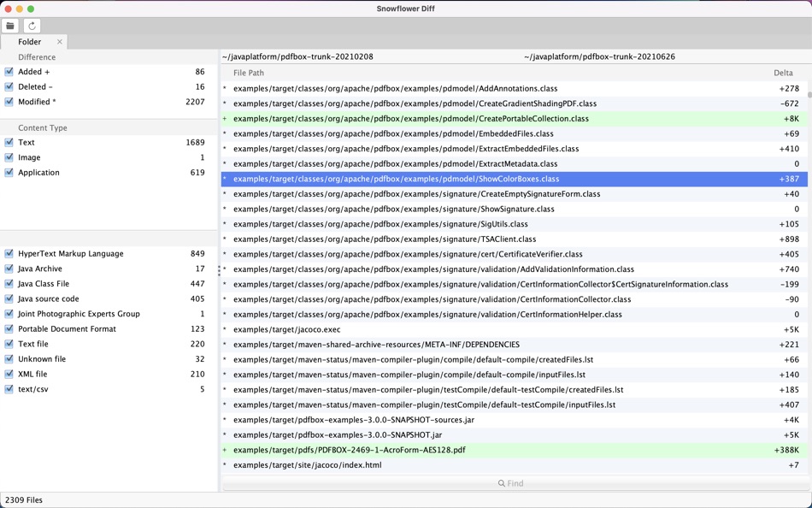Screen dimensions: 812x508
Task: Select default-compile/inputFiles.lst row
Action: pos(515,375)
